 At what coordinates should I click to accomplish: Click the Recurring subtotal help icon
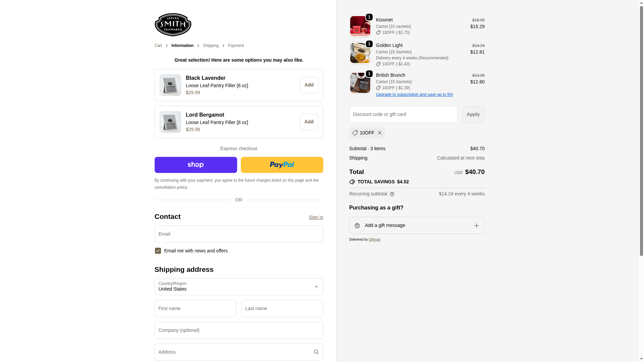(x=392, y=194)
